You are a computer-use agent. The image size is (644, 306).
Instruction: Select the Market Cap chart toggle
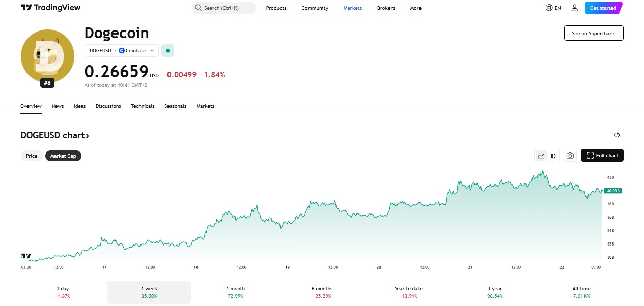63,156
